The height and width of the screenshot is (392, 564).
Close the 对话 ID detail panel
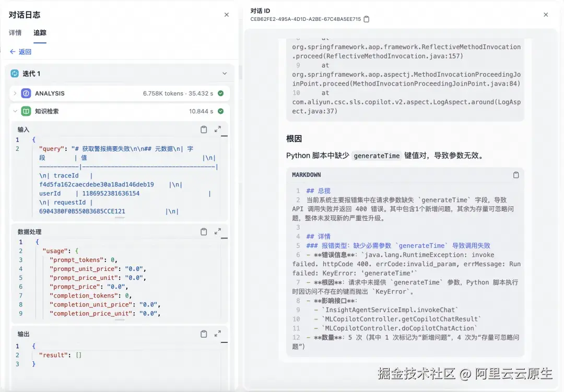click(x=546, y=15)
